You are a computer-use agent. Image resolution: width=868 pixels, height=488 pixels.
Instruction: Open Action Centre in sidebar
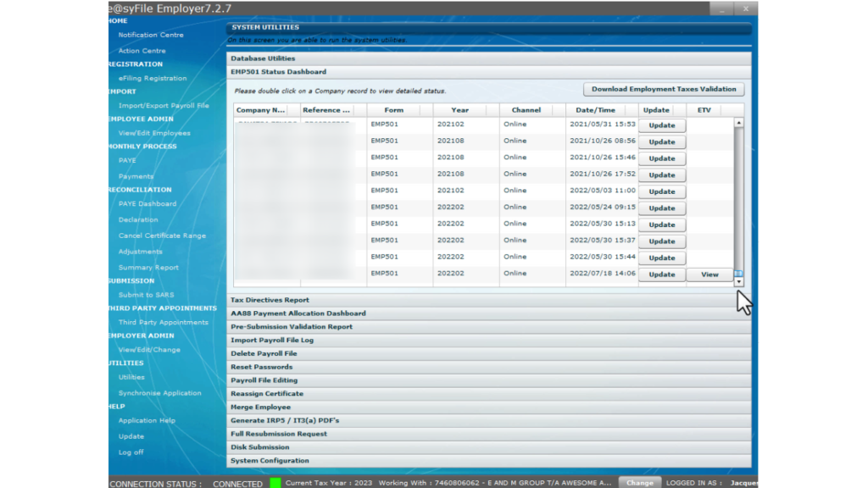tap(142, 50)
